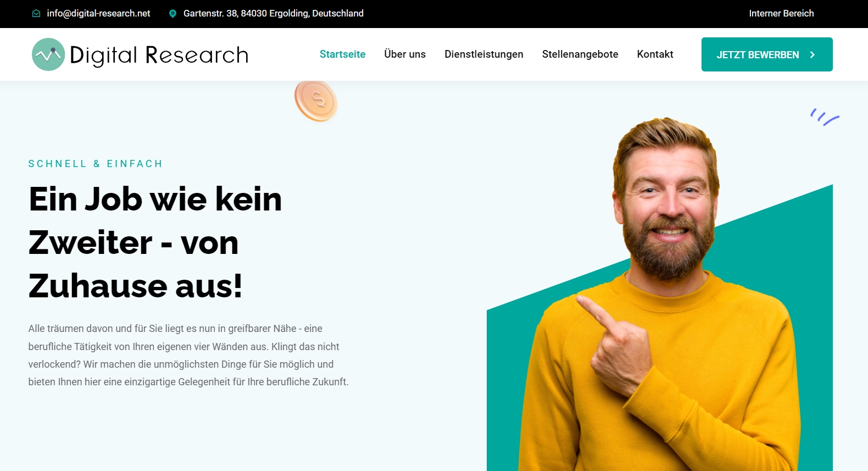
Task: Open the Über uns menu item
Action: (405, 54)
